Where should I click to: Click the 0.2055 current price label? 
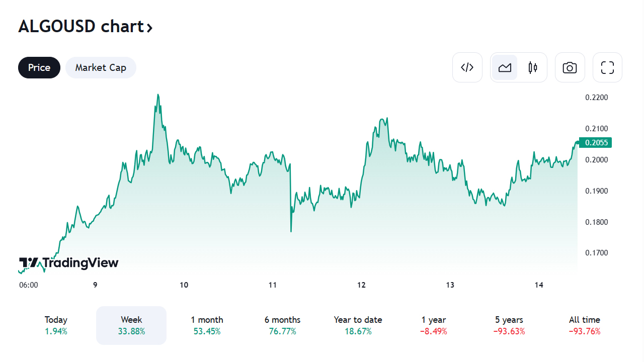pos(596,143)
